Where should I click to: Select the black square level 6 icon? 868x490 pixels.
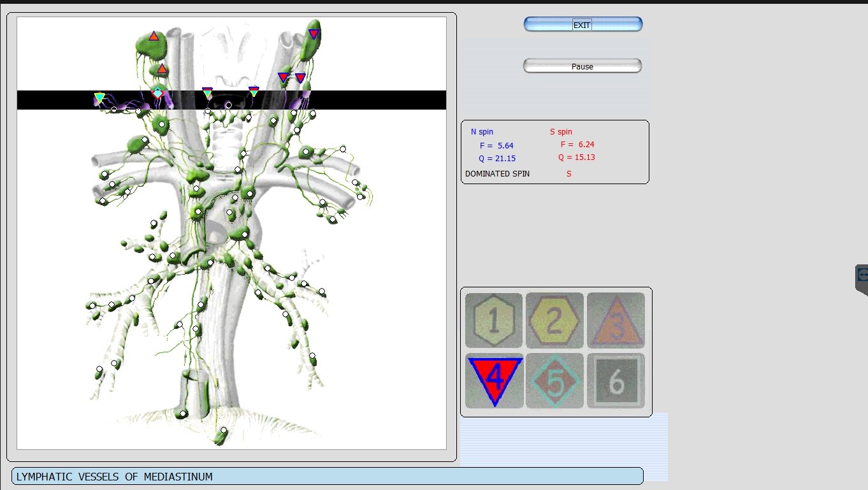click(x=616, y=380)
